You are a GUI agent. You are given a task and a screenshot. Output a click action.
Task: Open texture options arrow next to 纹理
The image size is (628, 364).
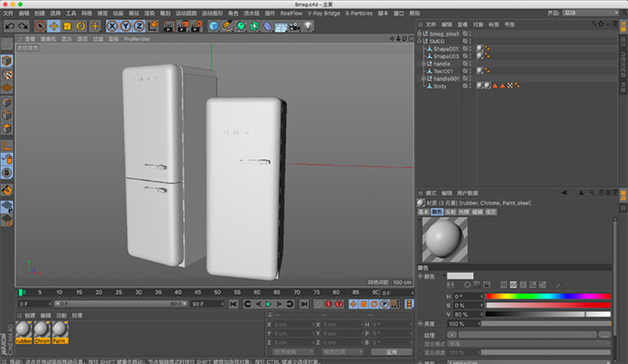point(452,334)
